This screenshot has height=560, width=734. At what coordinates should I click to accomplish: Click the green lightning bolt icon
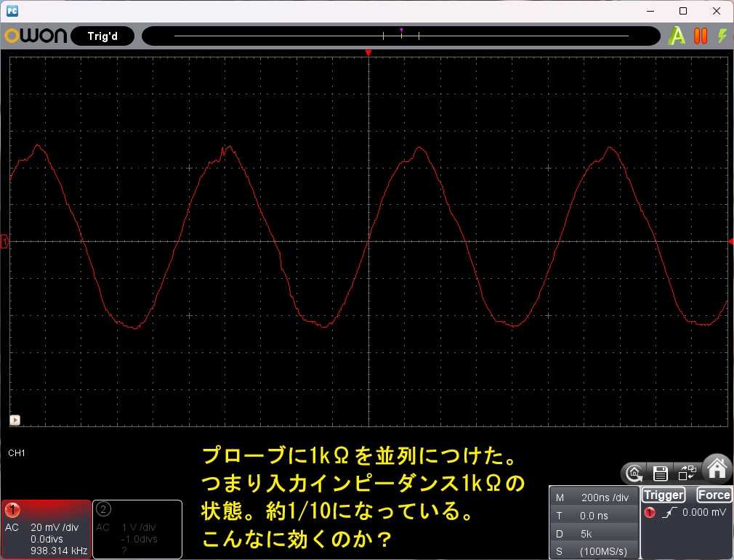coord(723,36)
